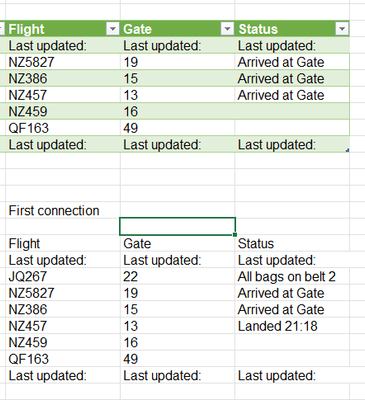The height and width of the screenshot is (400, 365).
Task: Select the First connection cell
Action: (x=63, y=210)
